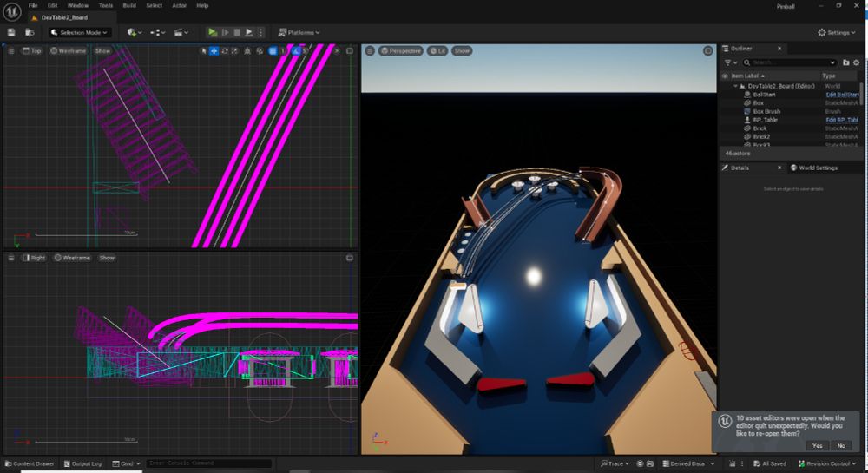Screen dimensions: 868x473
Task: Open the Outliner filter dropdown
Action: coord(731,62)
